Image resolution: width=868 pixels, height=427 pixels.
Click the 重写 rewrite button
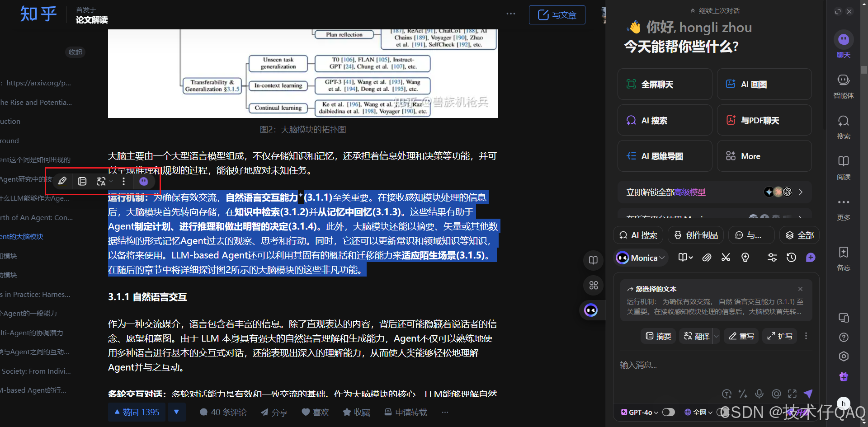[x=741, y=336]
